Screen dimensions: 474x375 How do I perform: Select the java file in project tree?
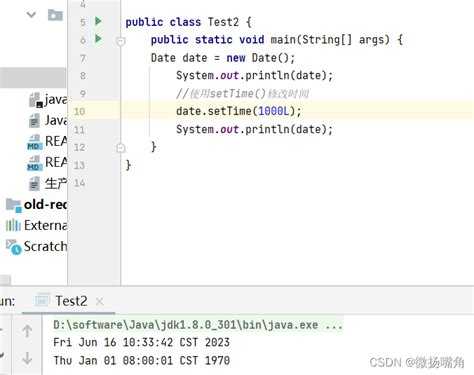tap(48, 100)
